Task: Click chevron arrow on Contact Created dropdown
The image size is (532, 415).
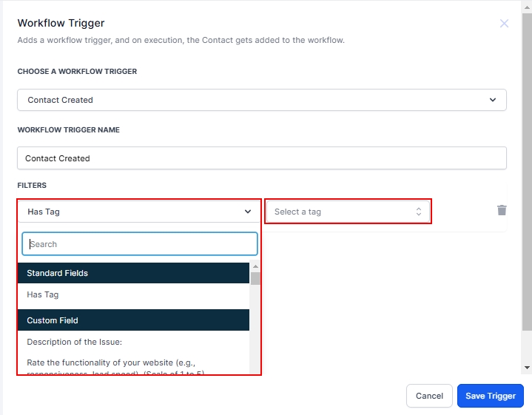Action: (x=494, y=100)
